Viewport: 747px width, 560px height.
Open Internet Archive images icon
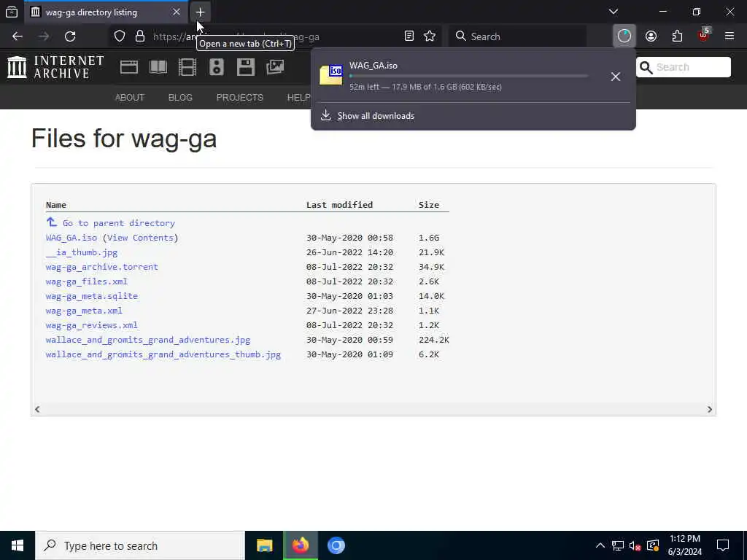275,67
